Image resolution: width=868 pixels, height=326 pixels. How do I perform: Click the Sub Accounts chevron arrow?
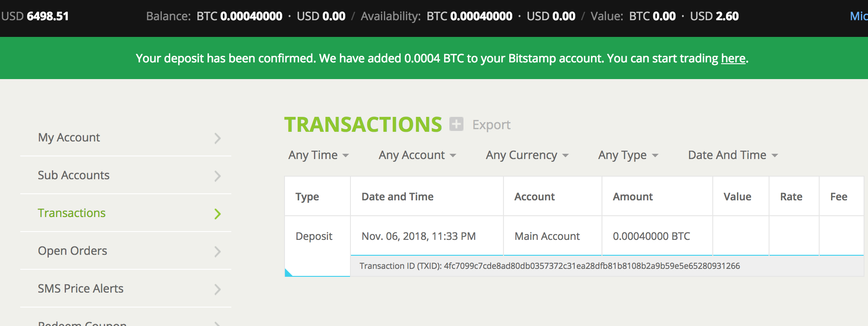tap(217, 176)
